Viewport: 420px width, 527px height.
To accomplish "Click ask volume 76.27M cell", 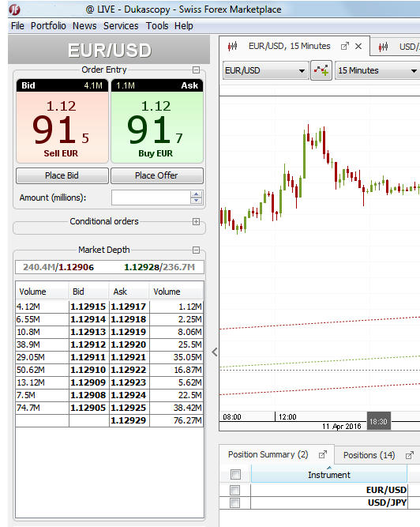I will click(177, 420).
